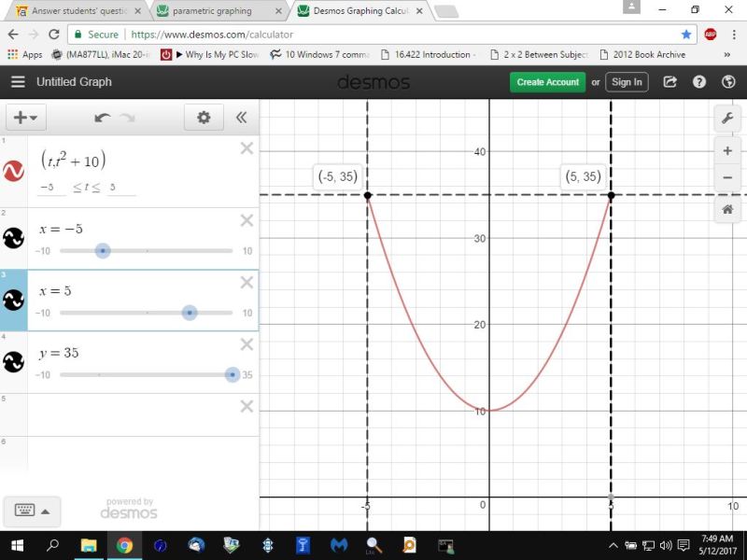Viewport: 747px width, 560px height.
Task: Delete the empty expression row 5
Action: [x=247, y=406]
